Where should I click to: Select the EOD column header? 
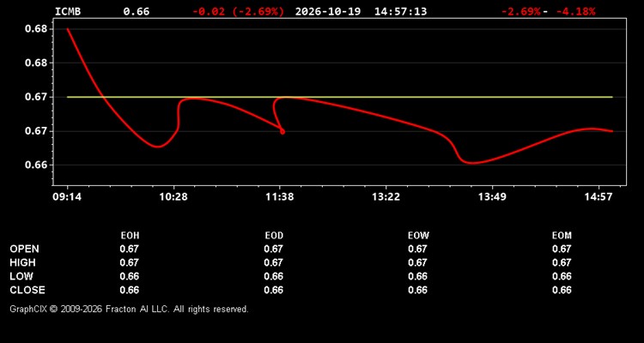click(274, 236)
